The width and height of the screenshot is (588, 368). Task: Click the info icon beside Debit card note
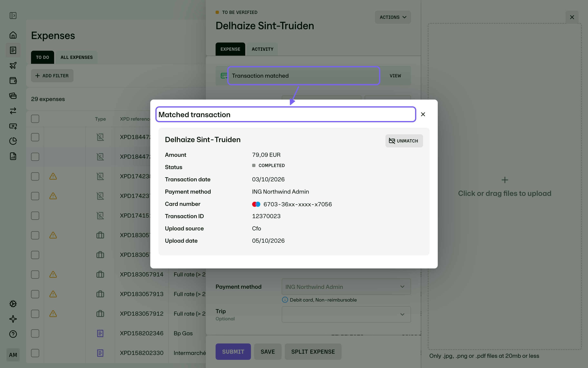[285, 300]
